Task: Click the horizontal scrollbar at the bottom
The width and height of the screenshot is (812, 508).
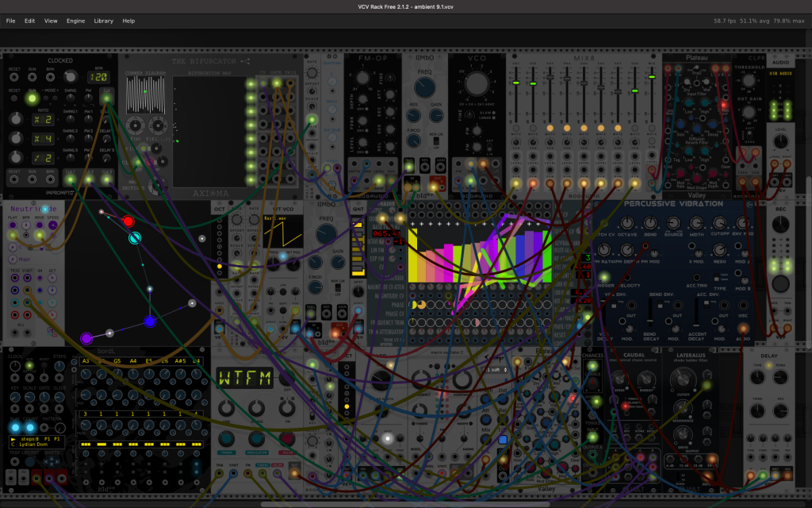Action: pyautogui.click(x=405, y=504)
